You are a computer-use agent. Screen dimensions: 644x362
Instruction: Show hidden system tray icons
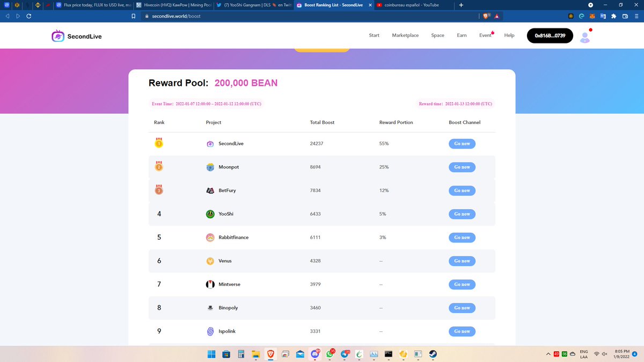point(548,354)
